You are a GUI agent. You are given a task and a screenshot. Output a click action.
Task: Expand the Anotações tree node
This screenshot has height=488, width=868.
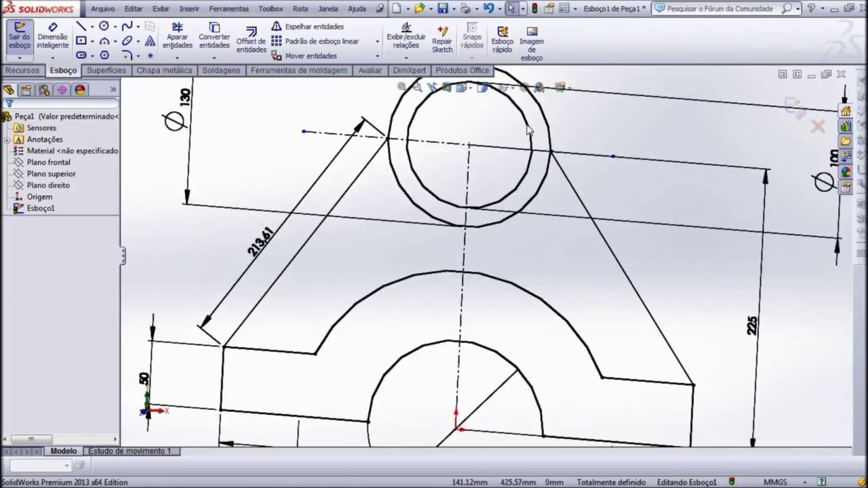[6, 140]
